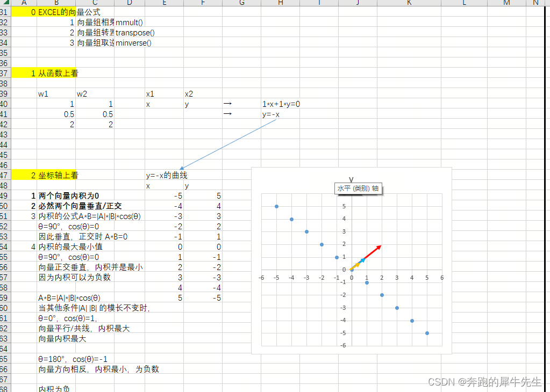Select the x1 header cell
The width and height of the screenshot is (550, 392).
pos(164,93)
